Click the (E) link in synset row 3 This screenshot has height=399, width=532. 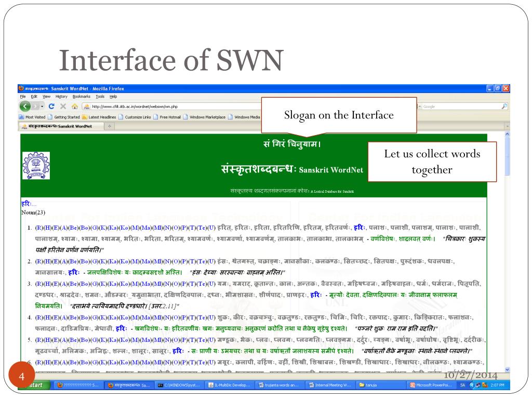pos(56,284)
